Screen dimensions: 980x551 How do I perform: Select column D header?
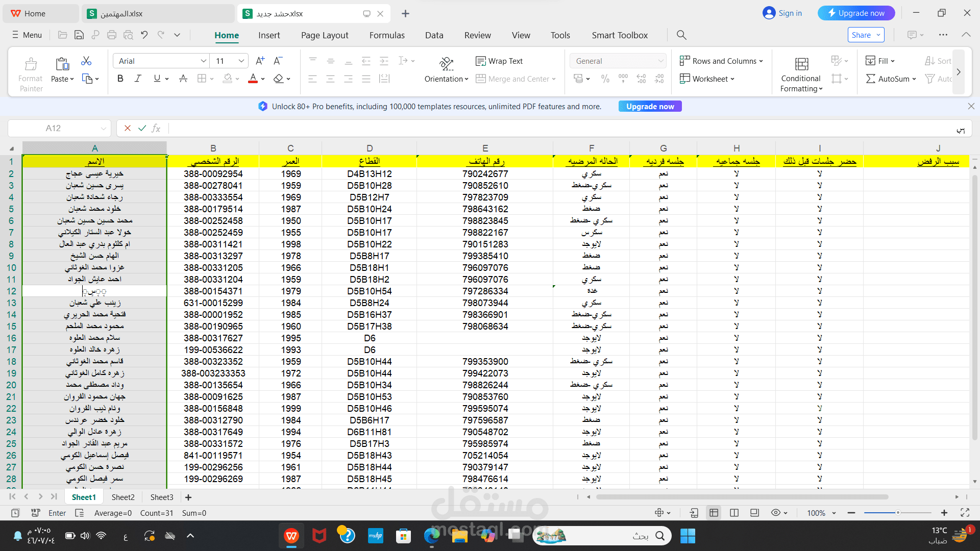click(369, 148)
